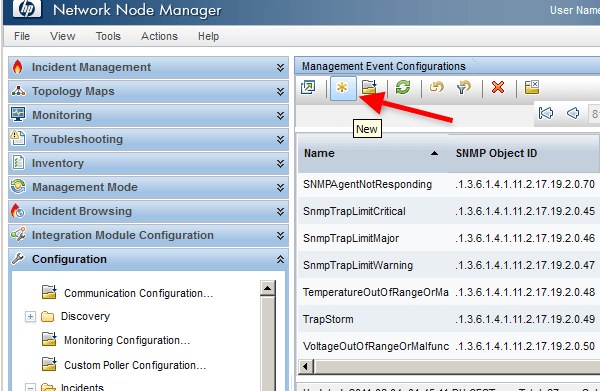Open the Tools menu
The height and width of the screenshot is (391, 600).
pyautogui.click(x=108, y=36)
